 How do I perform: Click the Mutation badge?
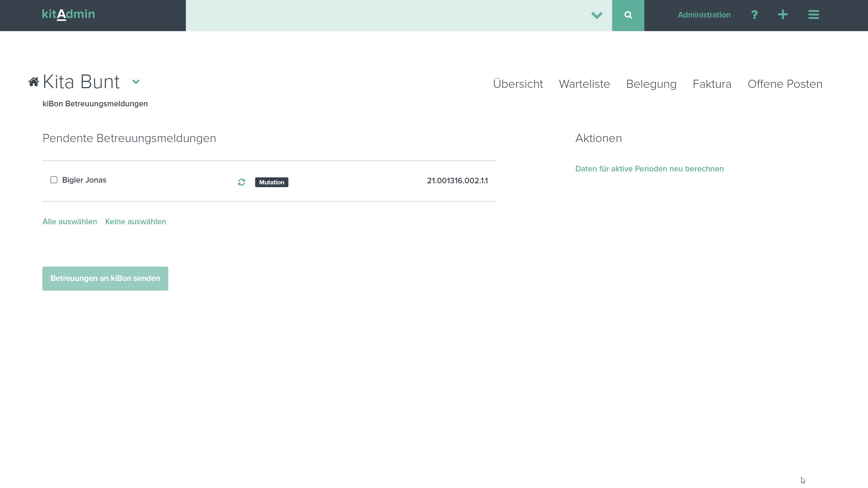[272, 182]
